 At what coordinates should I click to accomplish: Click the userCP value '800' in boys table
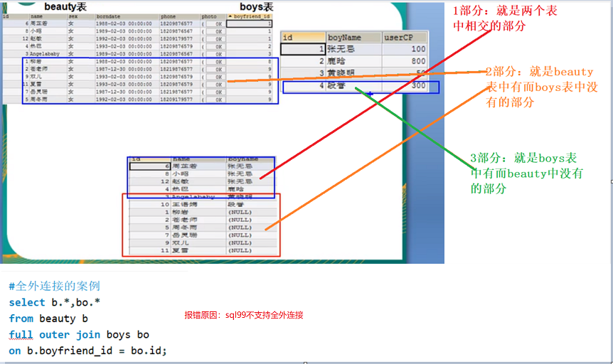click(x=418, y=61)
